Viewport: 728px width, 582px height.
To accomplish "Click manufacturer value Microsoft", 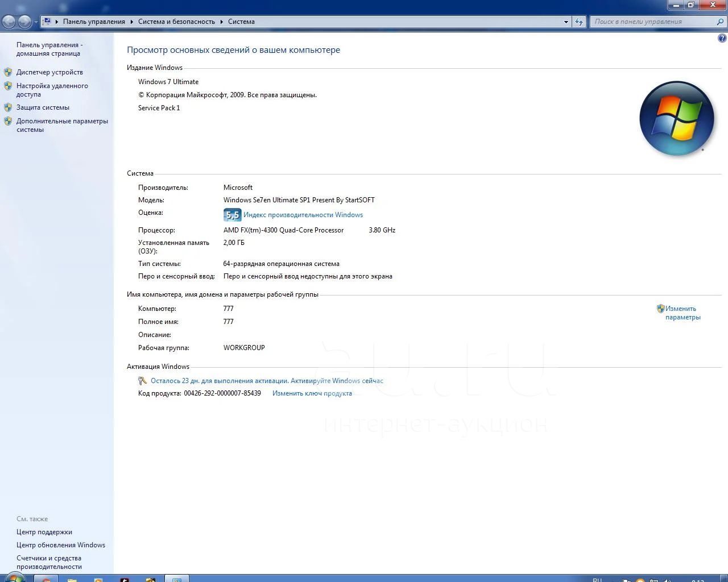I will [238, 188].
